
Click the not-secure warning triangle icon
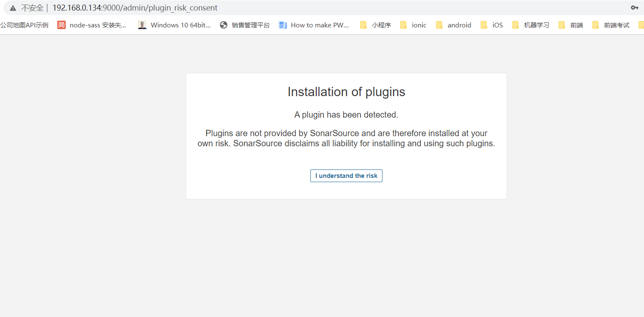tap(13, 8)
